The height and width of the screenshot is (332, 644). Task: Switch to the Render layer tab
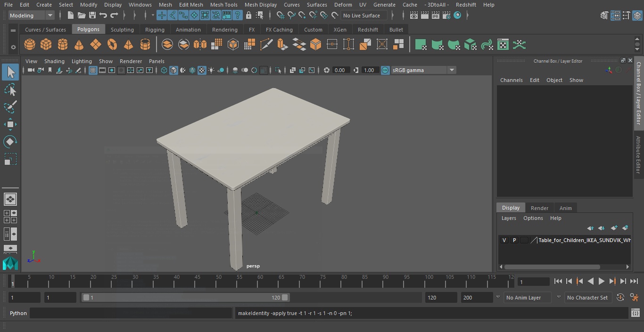click(539, 208)
